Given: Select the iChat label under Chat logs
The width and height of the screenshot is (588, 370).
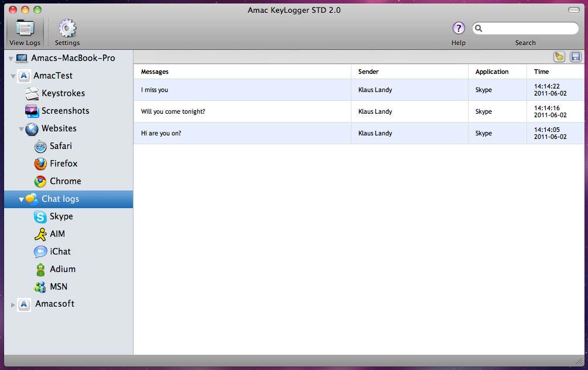Looking at the screenshot, I should 60,252.
